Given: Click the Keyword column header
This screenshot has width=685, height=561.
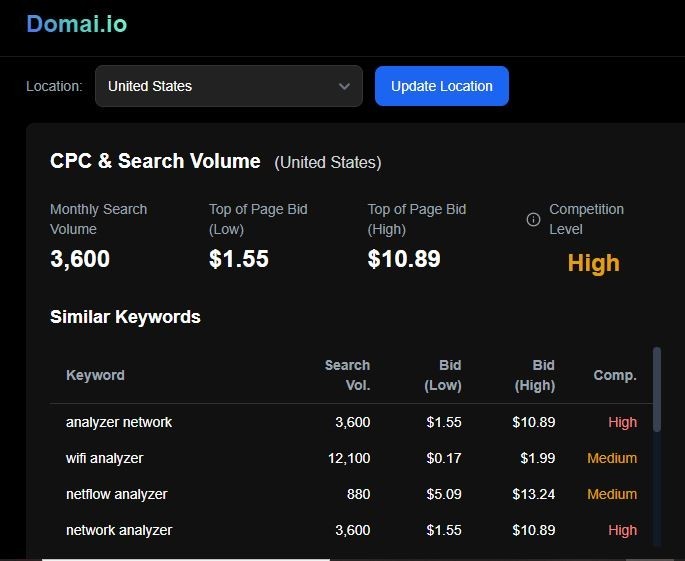Looking at the screenshot, I should (x=95, y=375).
